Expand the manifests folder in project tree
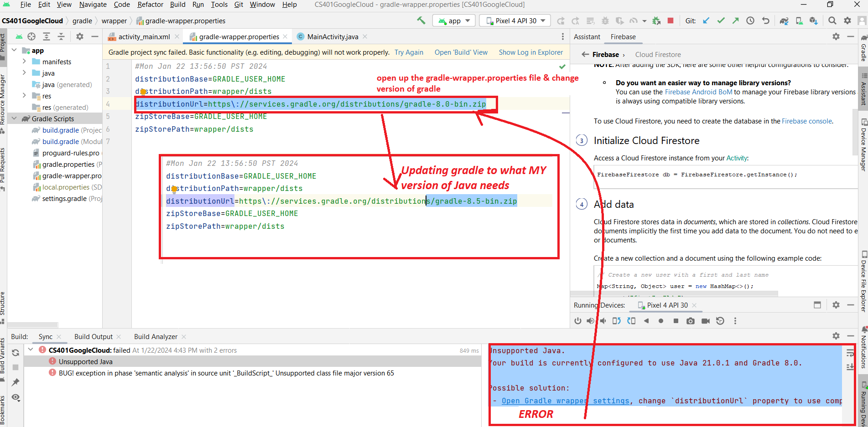Screen dimensions: 868x427 pos(24,62)
